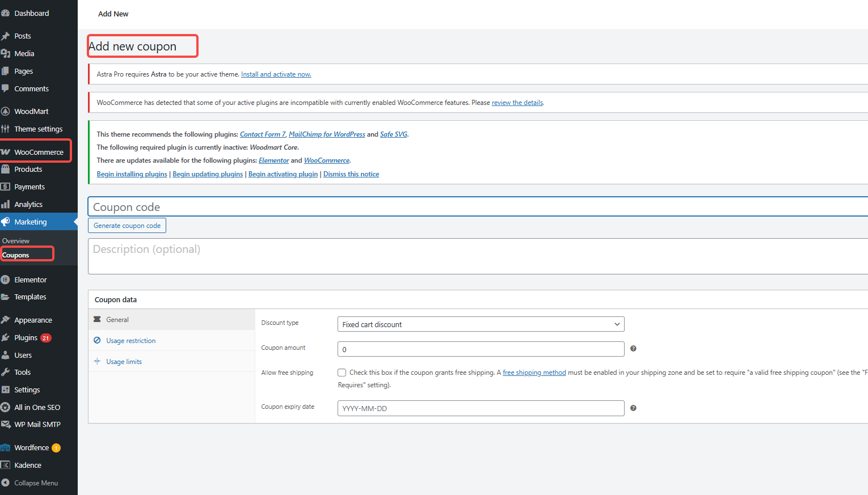Click the Generate coupon code button

tap(127, 225)
